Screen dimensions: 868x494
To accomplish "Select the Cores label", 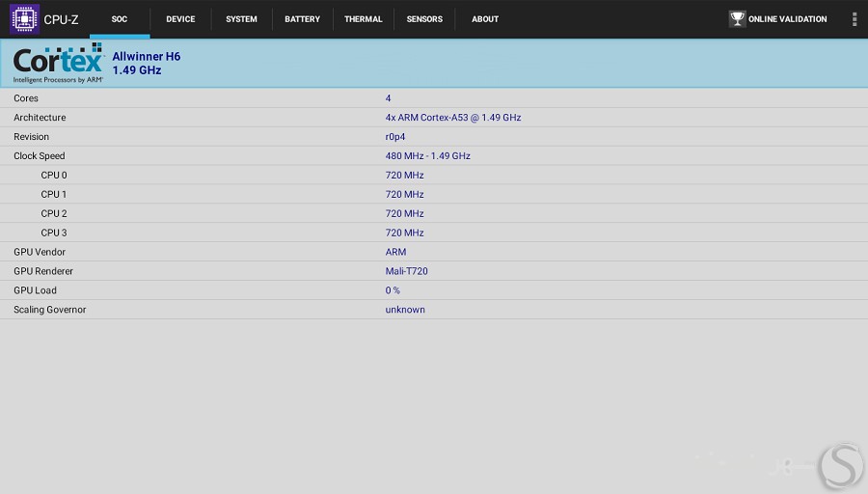I will 26,98.
